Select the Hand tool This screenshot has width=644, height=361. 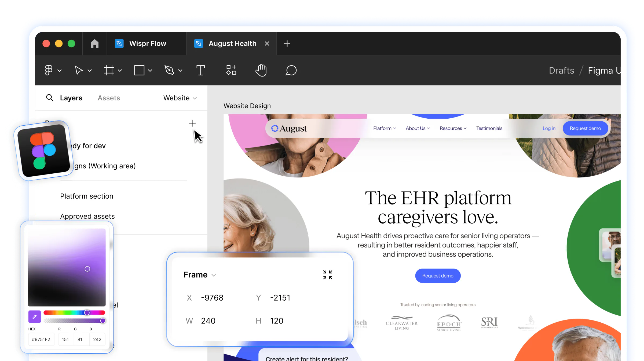point(261,70)
